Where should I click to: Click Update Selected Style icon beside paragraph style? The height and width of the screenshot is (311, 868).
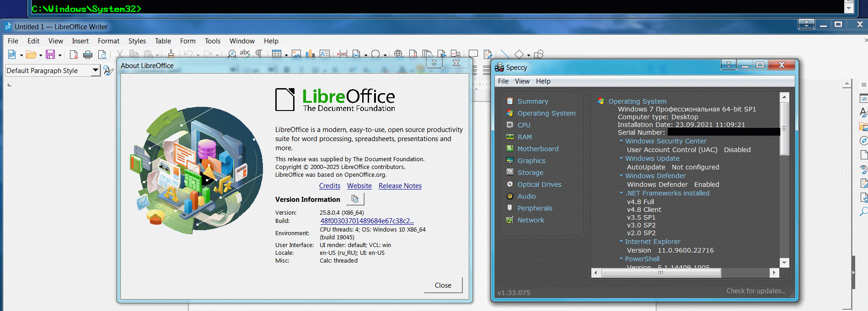click(108, 70)
